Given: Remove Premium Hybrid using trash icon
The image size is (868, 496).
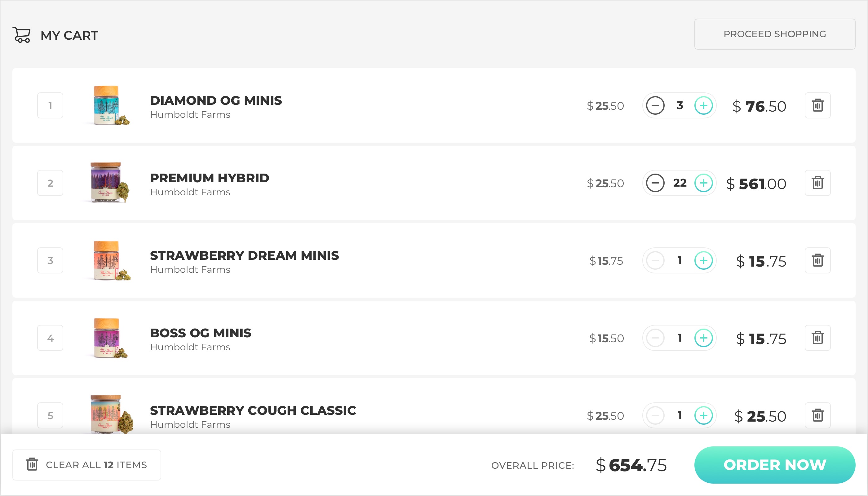Looking at the screenshot, I should pyautogui.click(x=817, y=183).
